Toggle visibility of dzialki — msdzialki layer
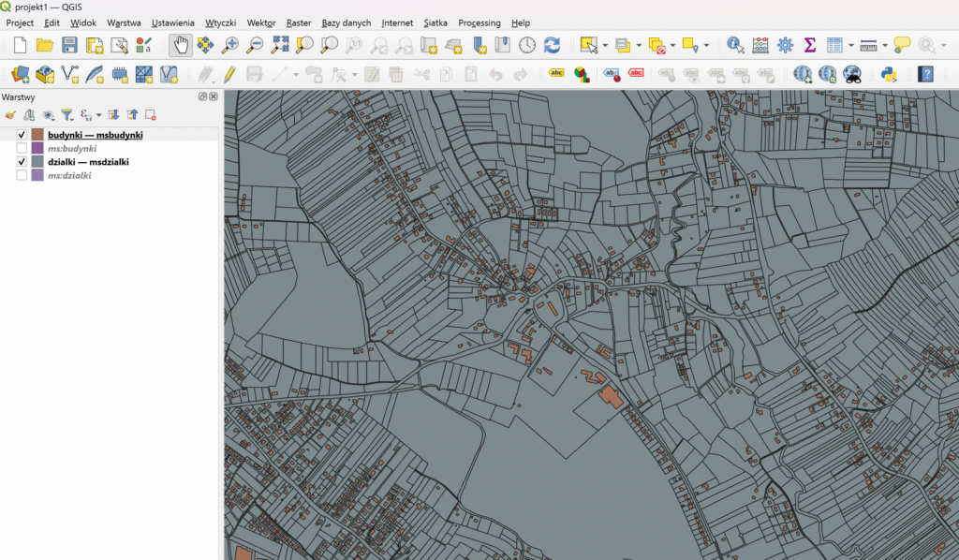The image size is (959, 560). [x=22, y=162]
